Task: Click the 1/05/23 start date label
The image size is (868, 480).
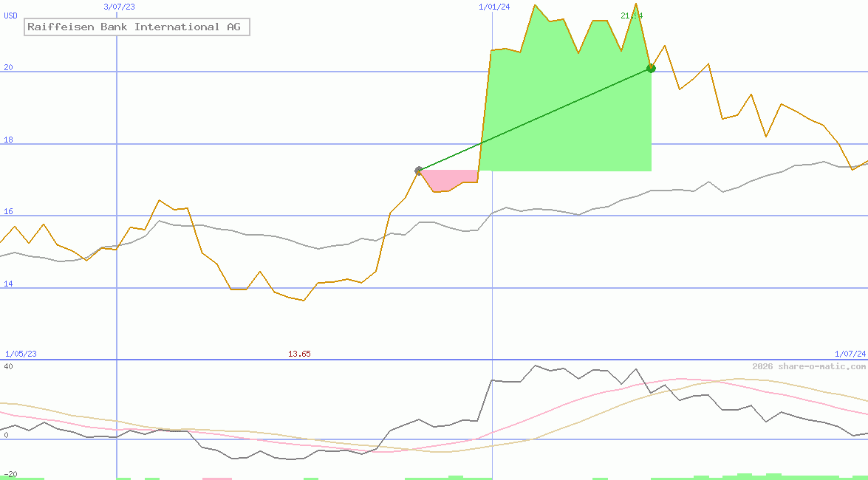Action: [x=21, y=354]
